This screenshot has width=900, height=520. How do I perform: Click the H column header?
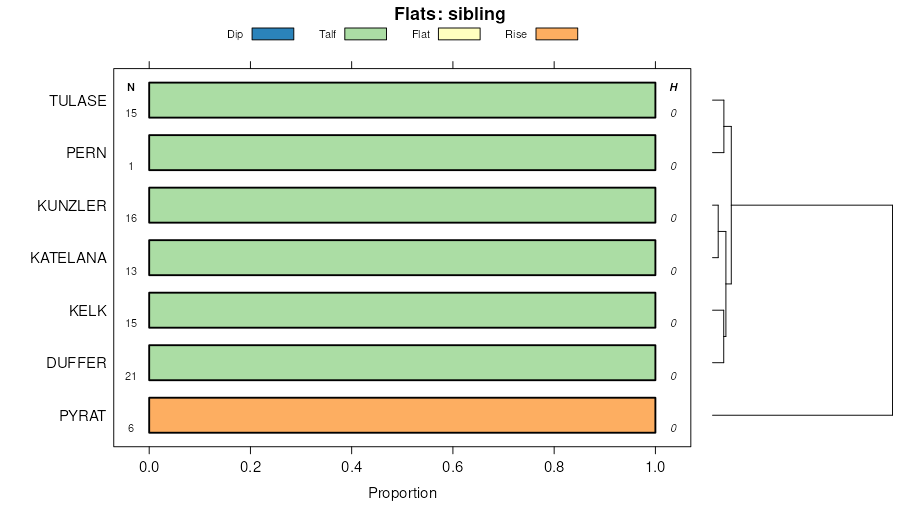coord(673,88)
